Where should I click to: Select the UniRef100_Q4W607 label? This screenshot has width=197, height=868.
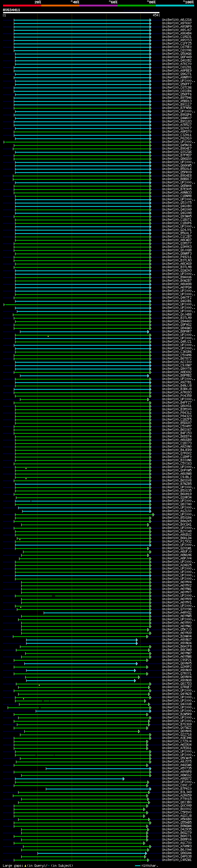pos(177,118)
